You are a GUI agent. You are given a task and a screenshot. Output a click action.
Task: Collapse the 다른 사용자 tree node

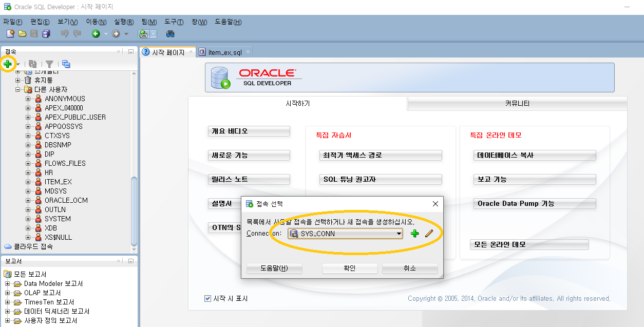coord(18,89)
